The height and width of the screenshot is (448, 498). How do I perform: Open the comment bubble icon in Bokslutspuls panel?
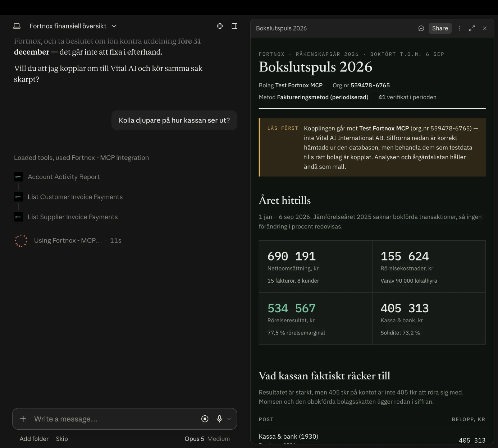[x=421, y=28]
